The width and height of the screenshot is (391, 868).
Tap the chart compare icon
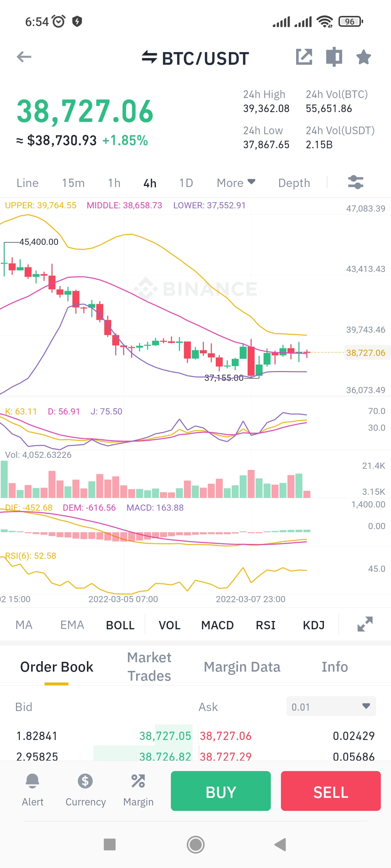click(x=334, y=57)
